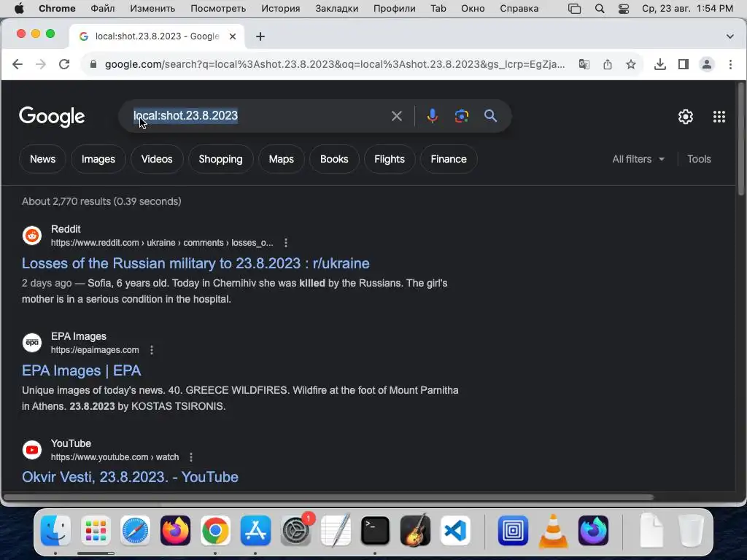This screenshot has height=560, width=747.
Task: Open the Tools options
Action: (x=699, y=159)
